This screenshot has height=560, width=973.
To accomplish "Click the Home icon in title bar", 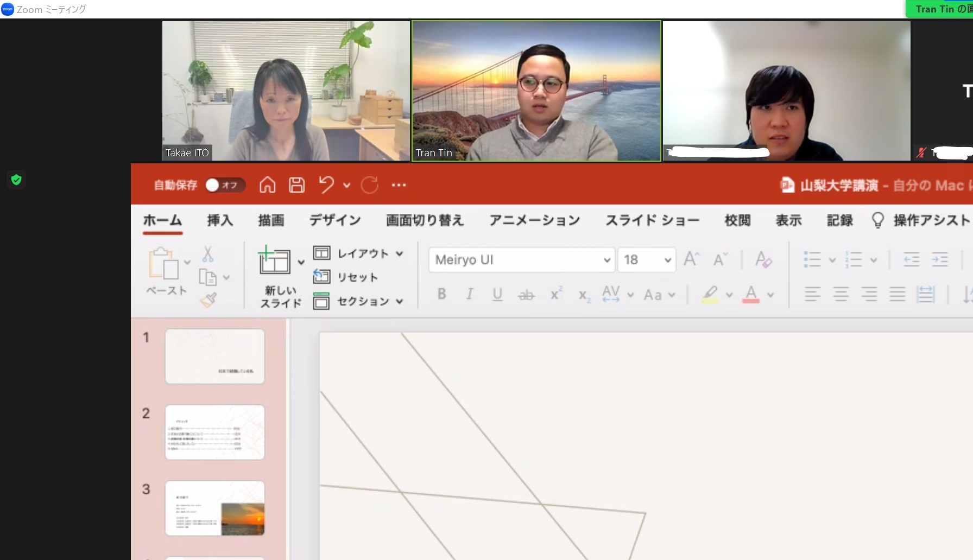I will (x=267, y=185).
